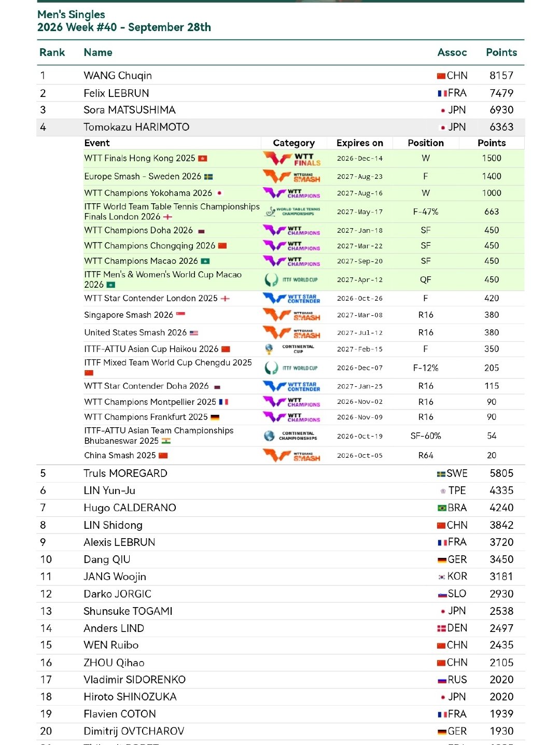Image resolution: width=560 pixels, height=745 pixels.
Task: Open WTT Finals Hong Kong 2025 event
Action: [x=140, y=158]
